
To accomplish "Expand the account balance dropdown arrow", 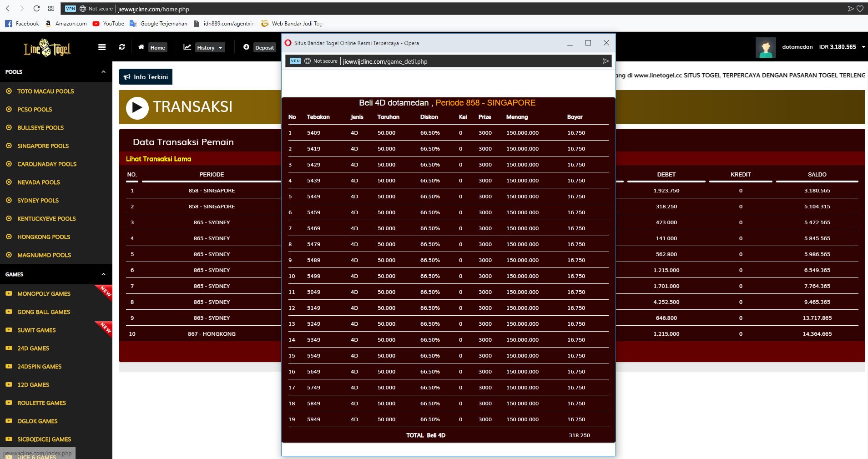I will coord(863,47).
